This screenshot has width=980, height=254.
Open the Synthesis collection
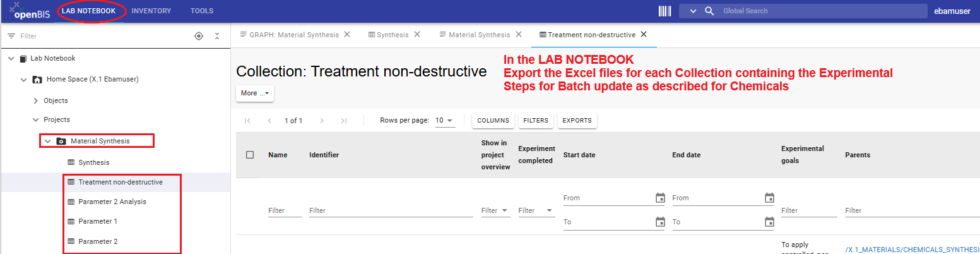tap(94, 162)
